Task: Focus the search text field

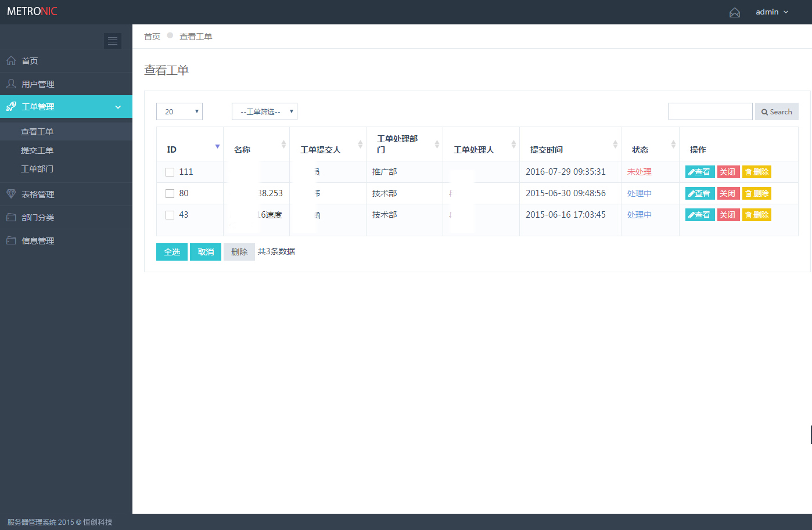Action: (710, 111)
